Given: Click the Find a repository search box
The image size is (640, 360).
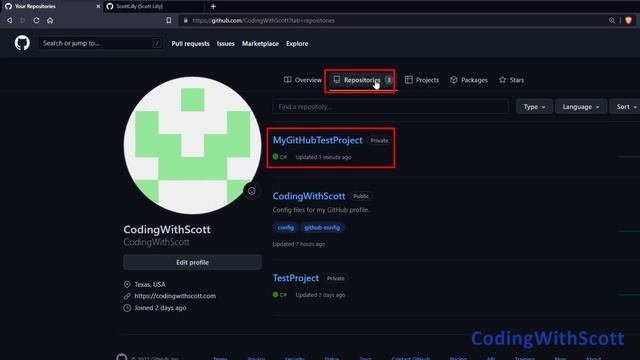Looking at the screenshot, I should [x=390, y=107].
